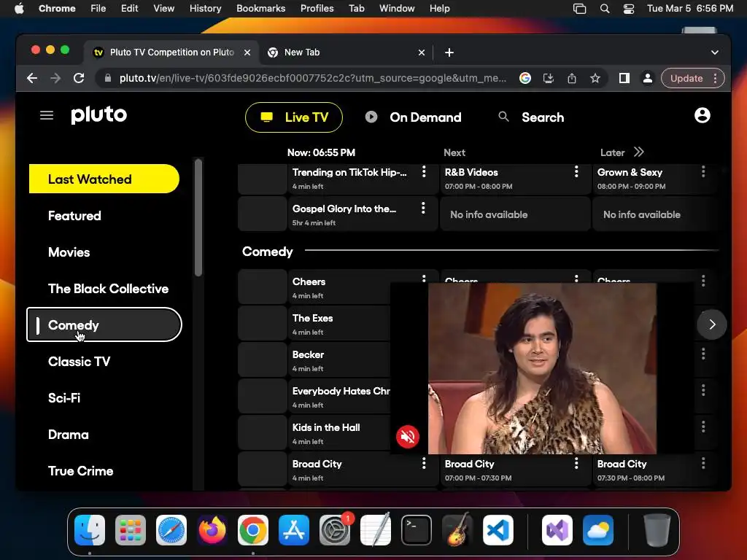The height and width of the screenshot is (560, 747).
Task: Select the Drama category
Action: [68, 435]
